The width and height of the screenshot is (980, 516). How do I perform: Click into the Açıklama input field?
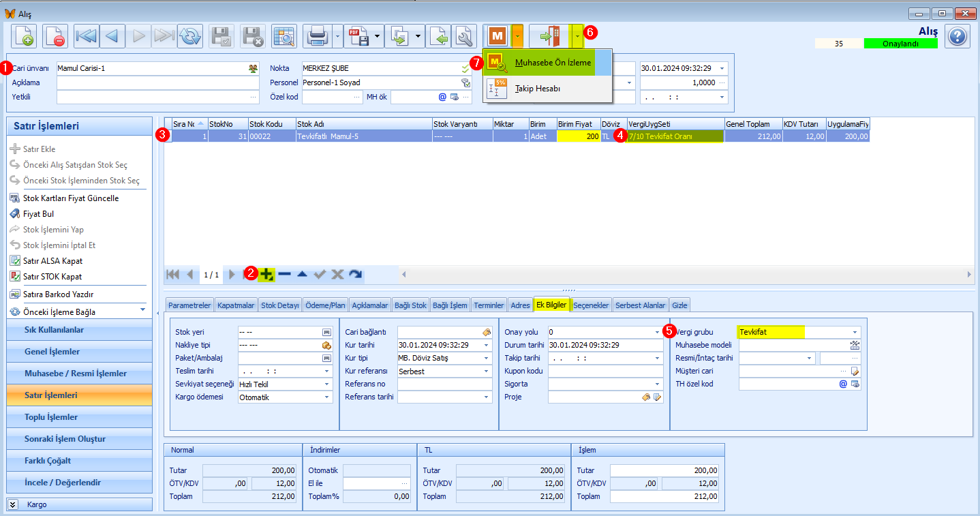point(158,82)
